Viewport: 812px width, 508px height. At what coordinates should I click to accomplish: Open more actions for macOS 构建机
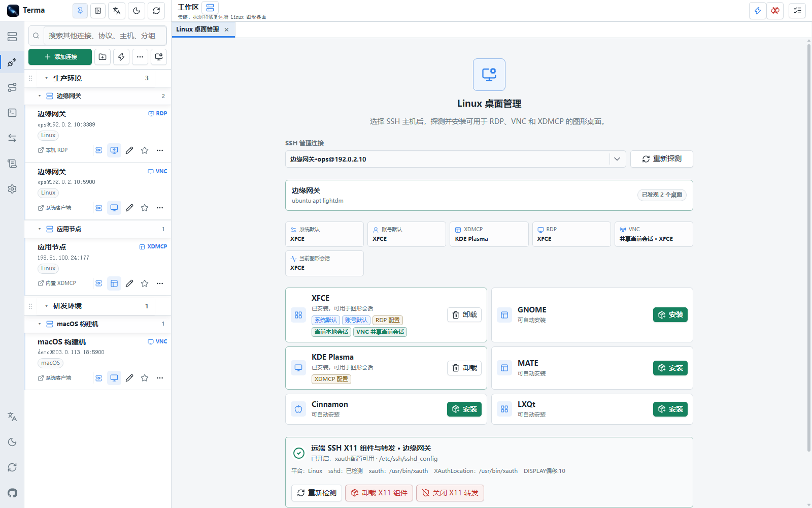pyautogui.click(x=160, y=378)
